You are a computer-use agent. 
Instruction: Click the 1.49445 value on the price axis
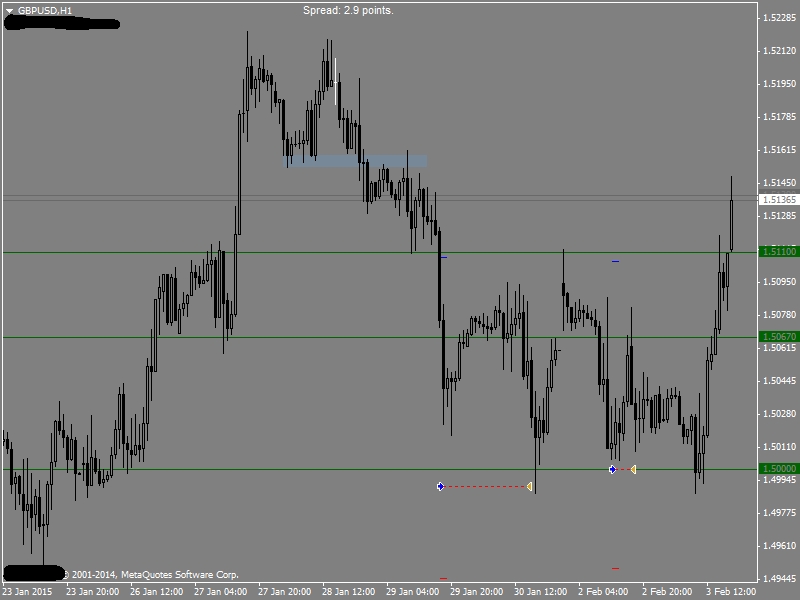point(779,579)
